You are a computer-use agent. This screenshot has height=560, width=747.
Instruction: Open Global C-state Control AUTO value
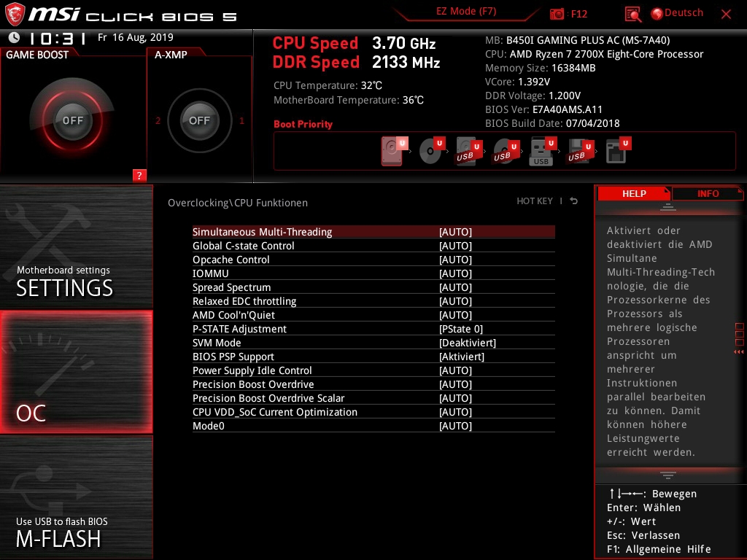click(x=455, y=246)
